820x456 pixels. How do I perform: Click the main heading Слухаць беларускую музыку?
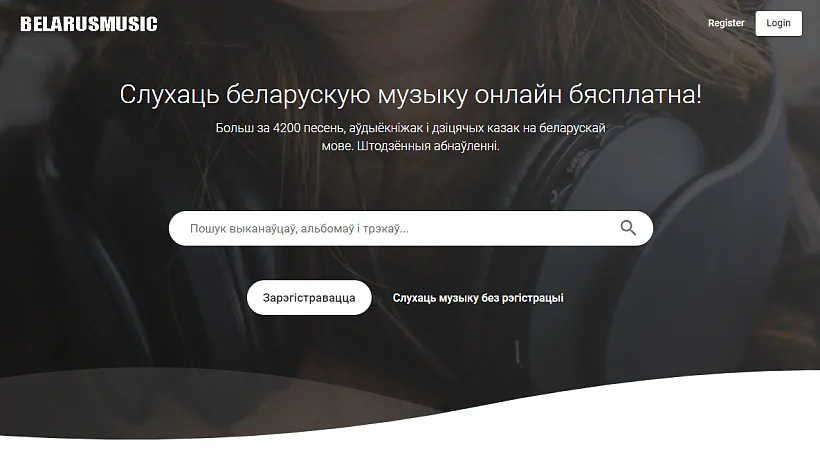tap(410, 95)
